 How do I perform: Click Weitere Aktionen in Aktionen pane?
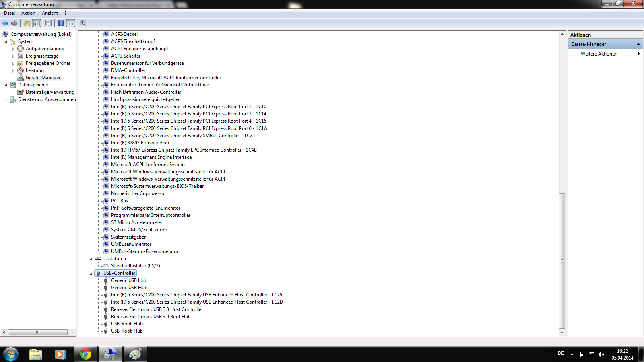599,54
